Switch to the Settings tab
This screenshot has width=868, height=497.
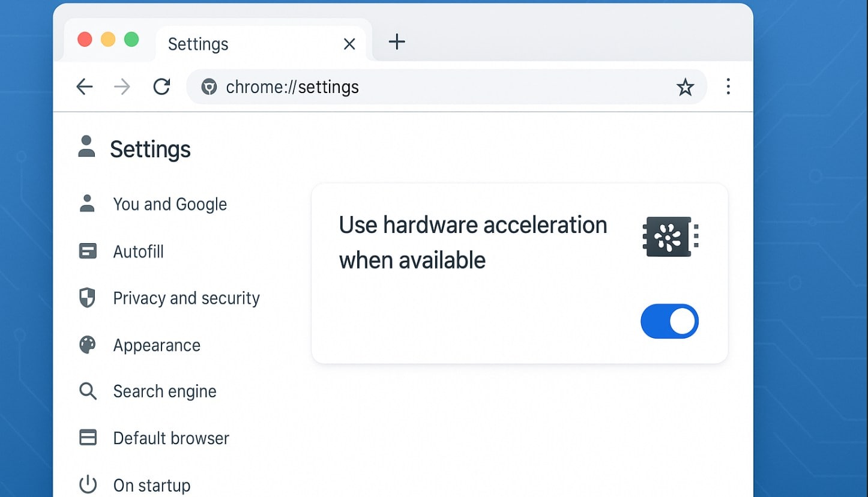[x=198, y=43]
